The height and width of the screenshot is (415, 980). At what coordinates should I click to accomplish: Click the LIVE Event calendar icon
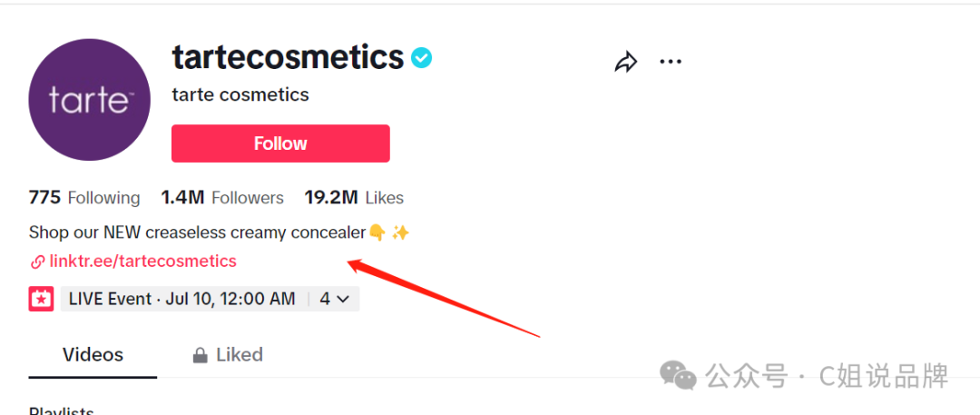pos(41,299)
